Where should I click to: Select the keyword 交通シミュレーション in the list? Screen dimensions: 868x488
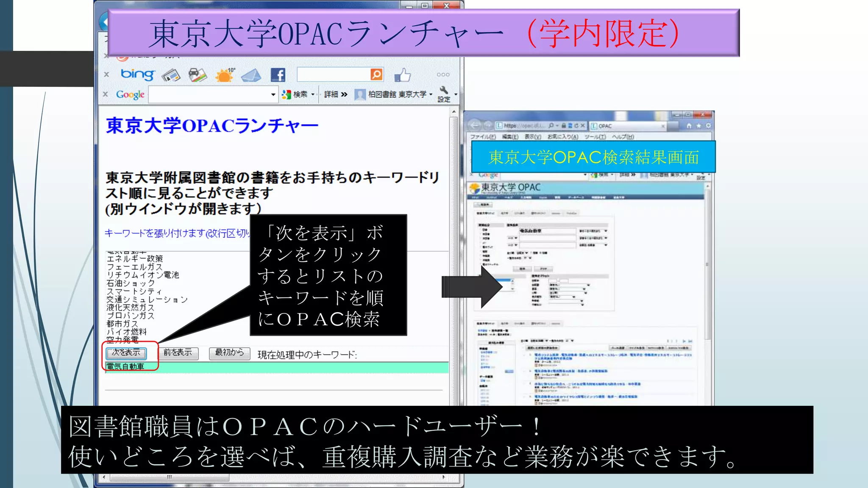[147, 299]
